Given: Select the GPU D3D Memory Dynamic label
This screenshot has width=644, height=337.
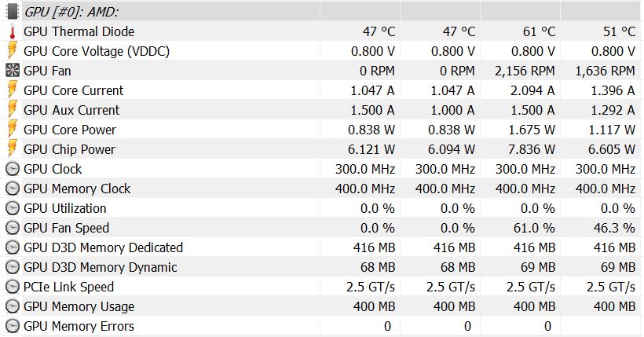Looking at the screenshot, I should coord(101,267).
